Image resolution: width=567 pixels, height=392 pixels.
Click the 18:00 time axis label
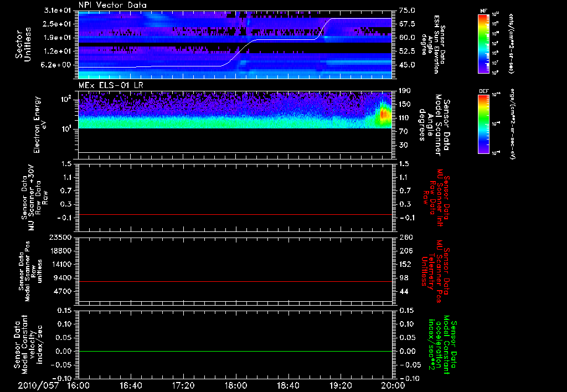236,385
